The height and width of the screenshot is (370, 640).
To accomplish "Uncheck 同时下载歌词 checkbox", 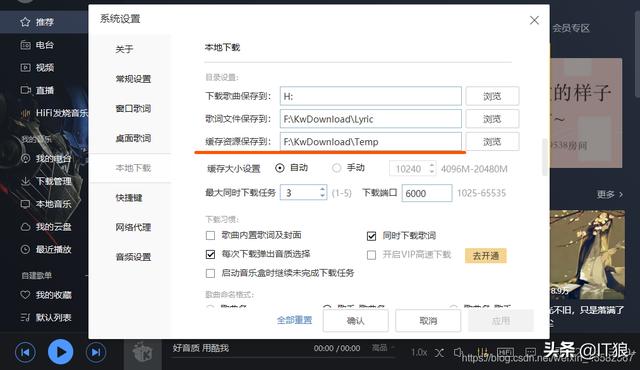I will [x=371, y=236].
